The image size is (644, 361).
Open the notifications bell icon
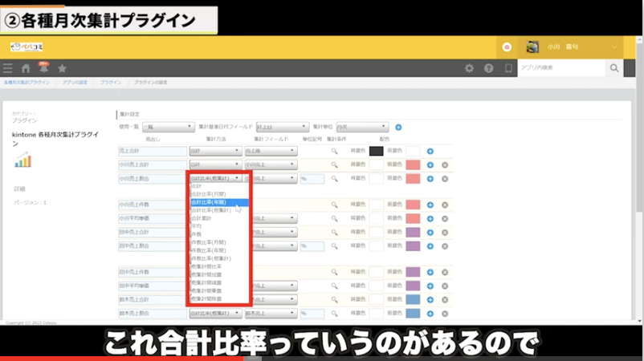[x=43, y=69]
